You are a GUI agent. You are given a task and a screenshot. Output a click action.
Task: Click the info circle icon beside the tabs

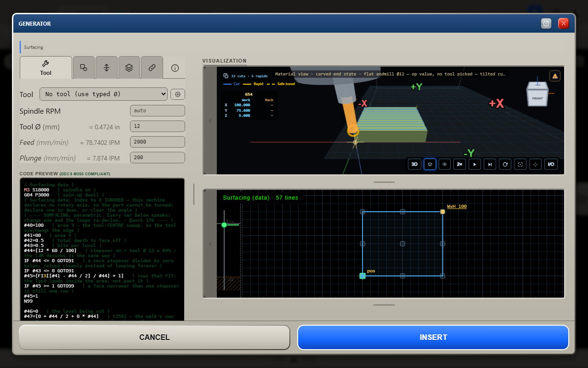[175, 68]
